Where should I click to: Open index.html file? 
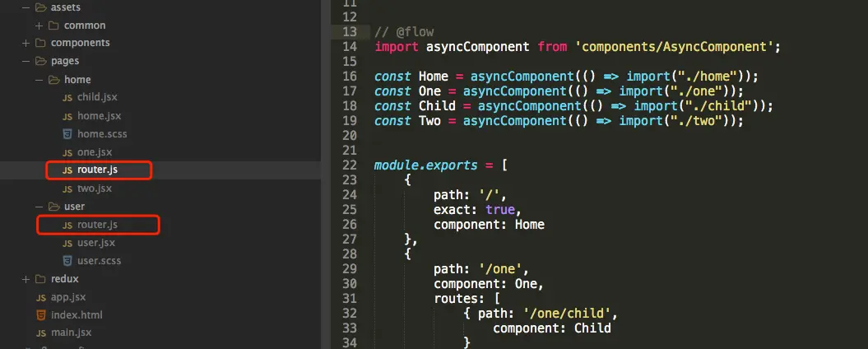point(77,315)
